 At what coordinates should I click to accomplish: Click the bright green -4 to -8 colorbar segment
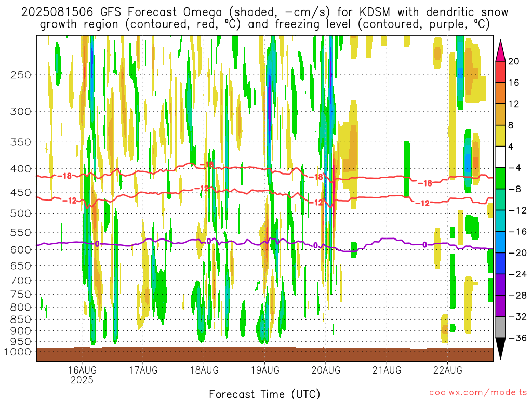(x=500, y=179)
